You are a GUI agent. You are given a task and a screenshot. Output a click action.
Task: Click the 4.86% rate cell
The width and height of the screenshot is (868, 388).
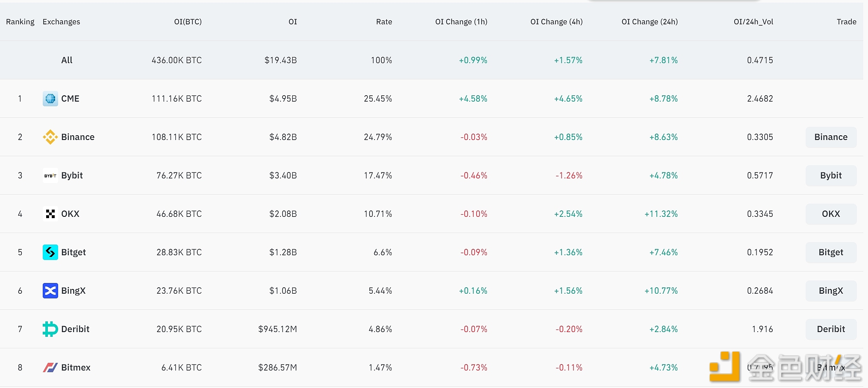pyautogui.click(x=380, y=329)
